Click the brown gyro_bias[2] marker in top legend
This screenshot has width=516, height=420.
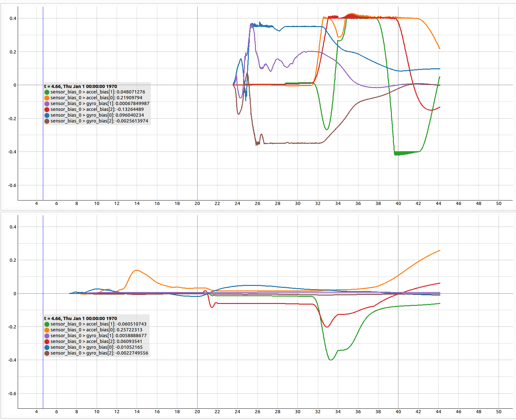pos(47,121)
